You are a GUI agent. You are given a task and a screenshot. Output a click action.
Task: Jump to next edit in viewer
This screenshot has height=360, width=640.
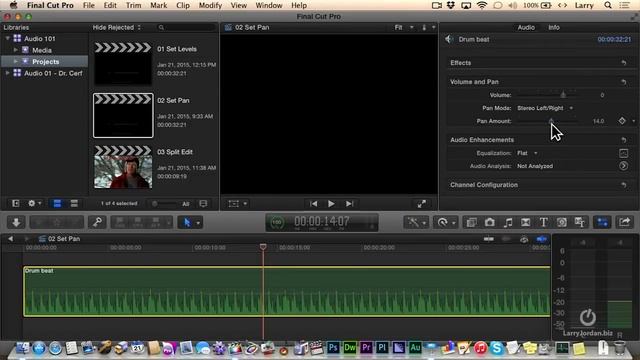pyautogui.click(x=349, y=204)
